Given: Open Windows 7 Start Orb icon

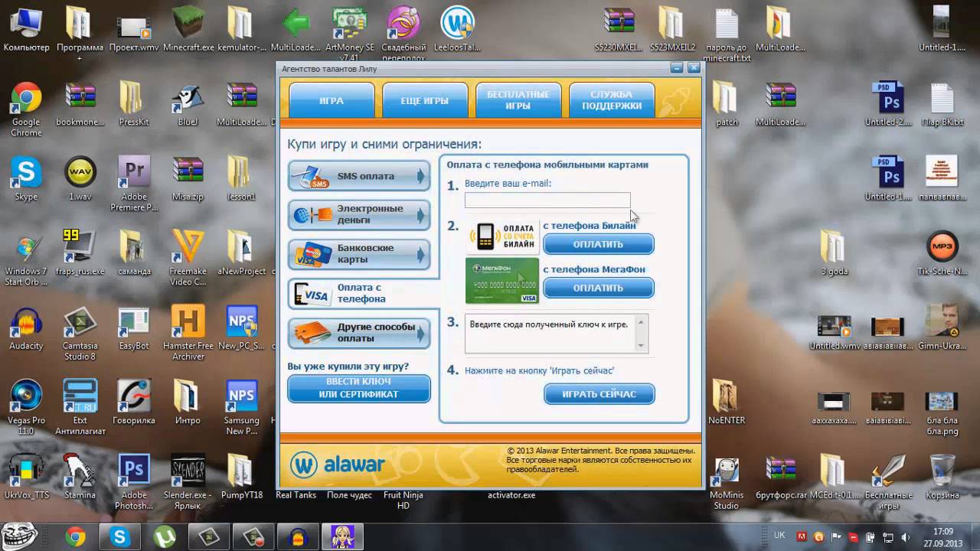Looking at the screenshot, I should 26,259.
